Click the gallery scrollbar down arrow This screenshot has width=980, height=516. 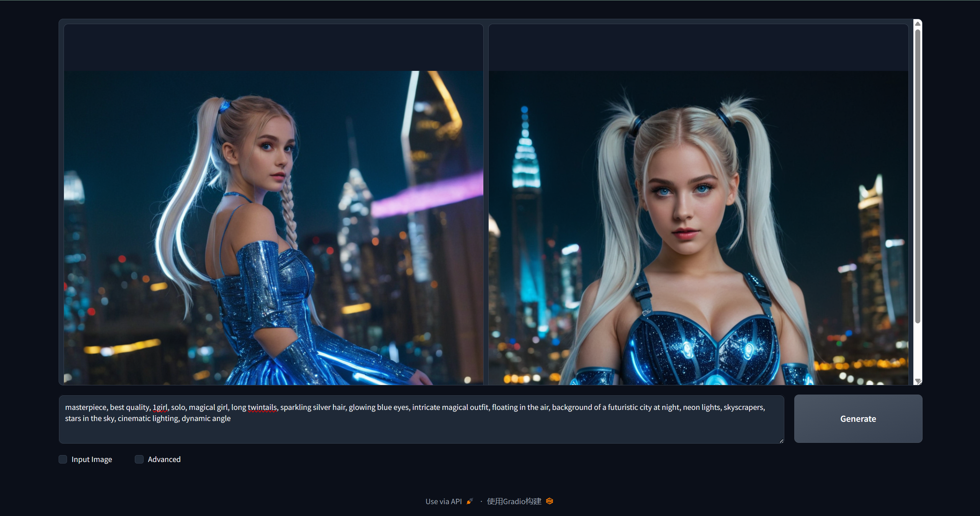coord(918,380)
